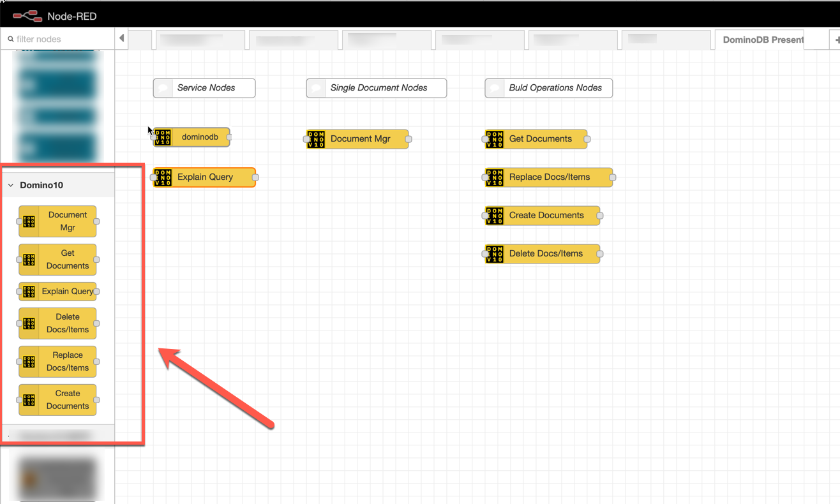Click the Create Documents palette node icon
The width and height of the screenshot is (840, 504).
[29, 400]
